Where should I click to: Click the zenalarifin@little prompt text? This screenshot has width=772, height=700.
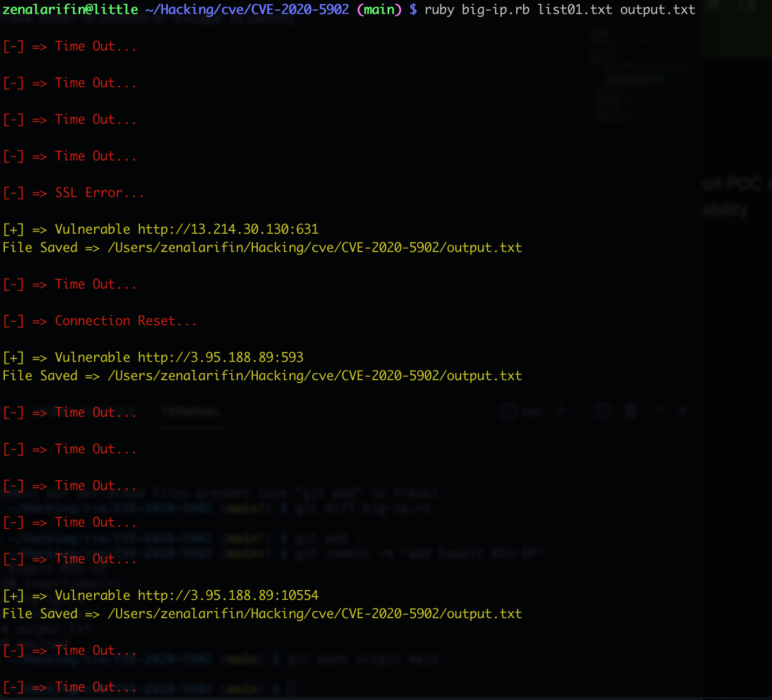pos(71,10)
